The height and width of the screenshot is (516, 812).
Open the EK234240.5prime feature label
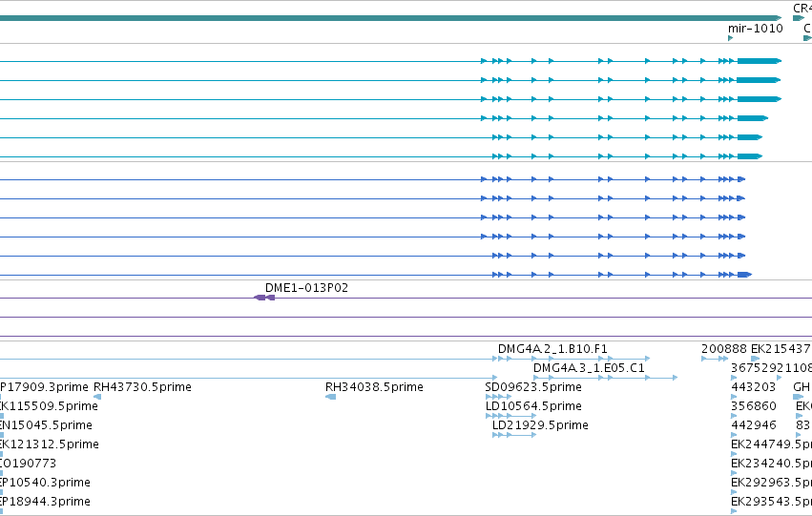771,464
